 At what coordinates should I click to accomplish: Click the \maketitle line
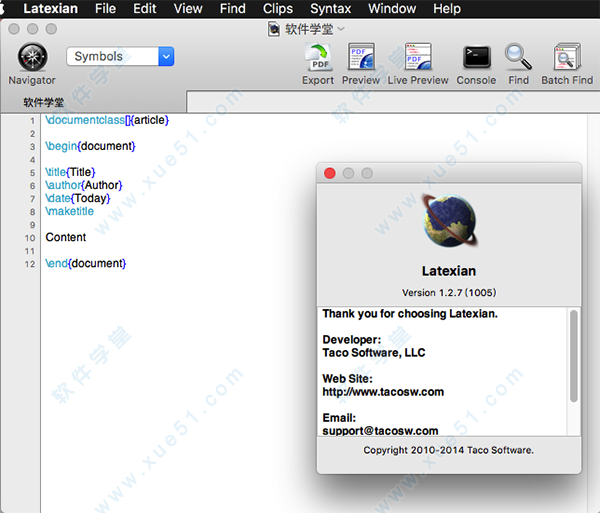coord(69,211)
